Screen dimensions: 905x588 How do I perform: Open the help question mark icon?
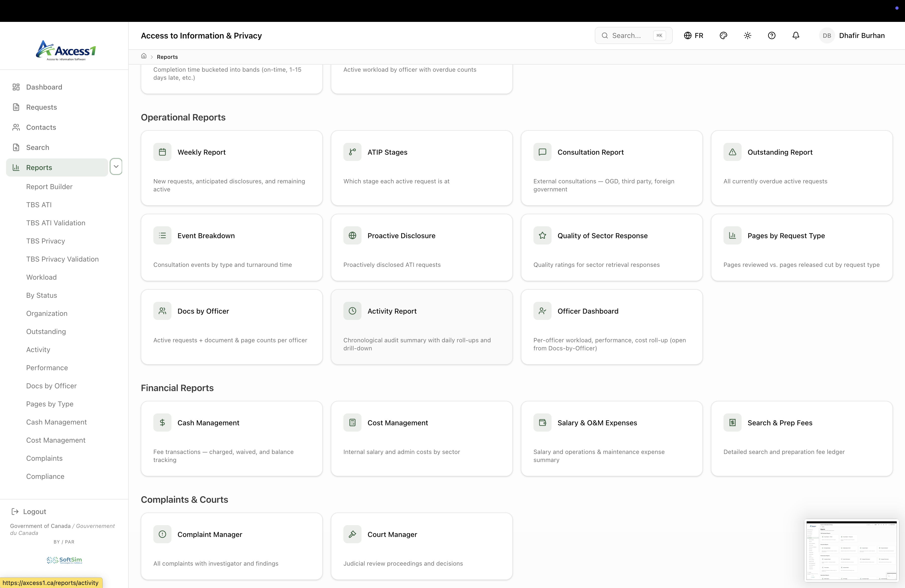pos(772,35)
